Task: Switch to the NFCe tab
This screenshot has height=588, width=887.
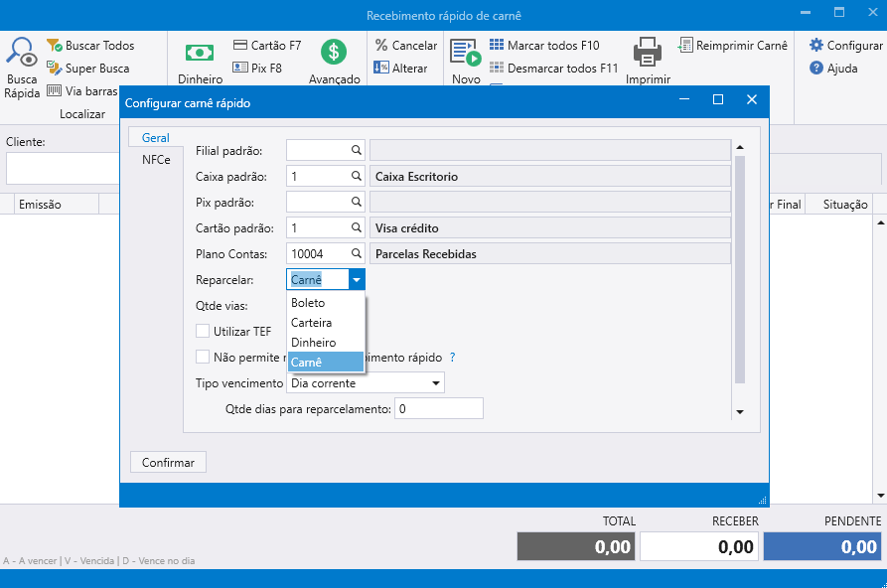Action: coord(156,160)
